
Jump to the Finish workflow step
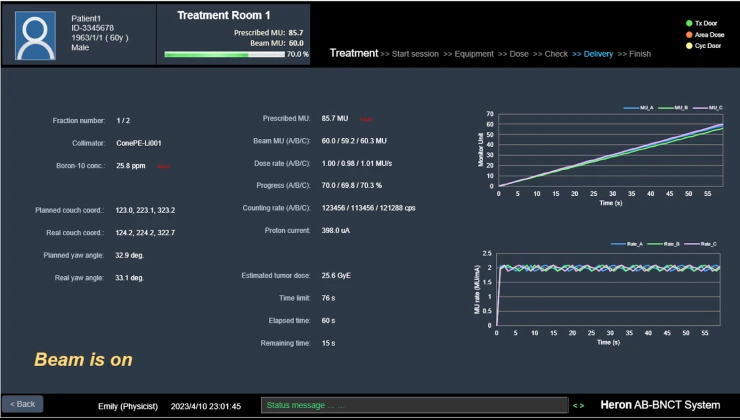click(x=639, y=54)
